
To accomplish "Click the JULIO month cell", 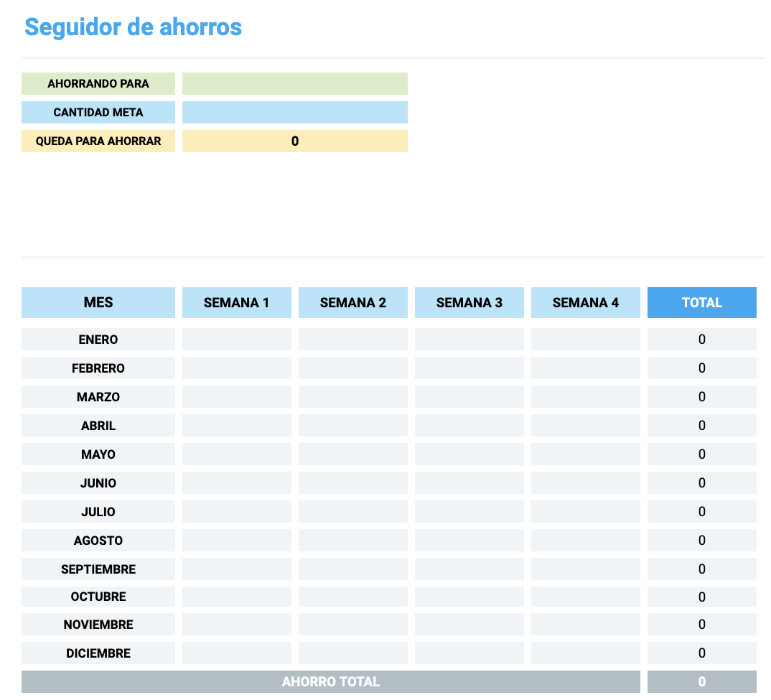I will [98, 512].
